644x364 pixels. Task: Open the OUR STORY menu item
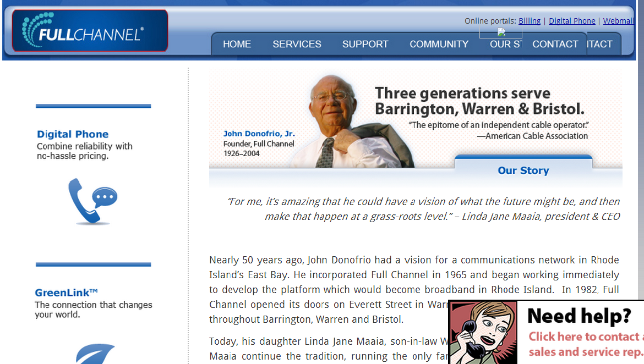pos(506,44)
